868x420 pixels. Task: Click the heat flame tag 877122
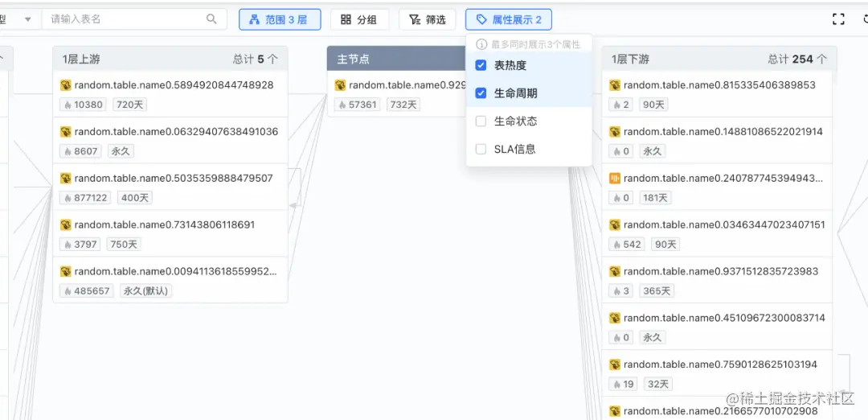(86, 198)
